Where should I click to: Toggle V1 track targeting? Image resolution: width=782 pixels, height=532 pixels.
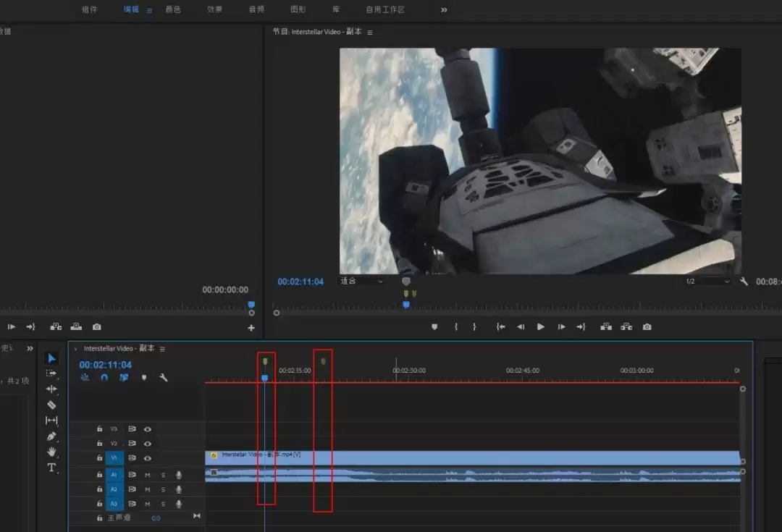coord(114,457)
